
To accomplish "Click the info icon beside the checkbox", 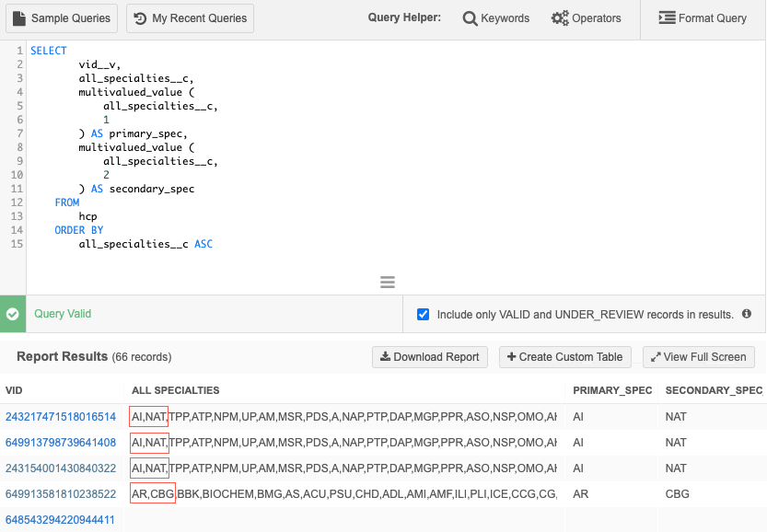I will [x=747, y=314].
